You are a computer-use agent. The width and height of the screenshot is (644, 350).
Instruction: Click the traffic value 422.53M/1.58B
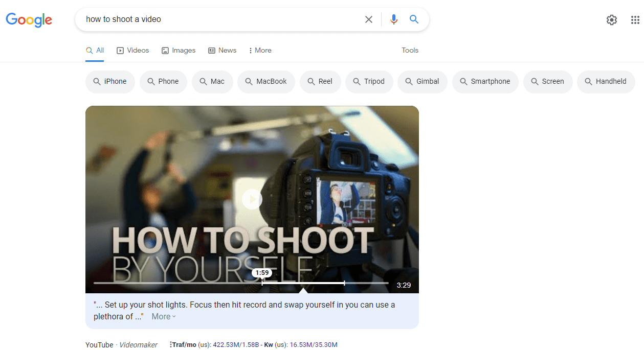click(236, 345)
